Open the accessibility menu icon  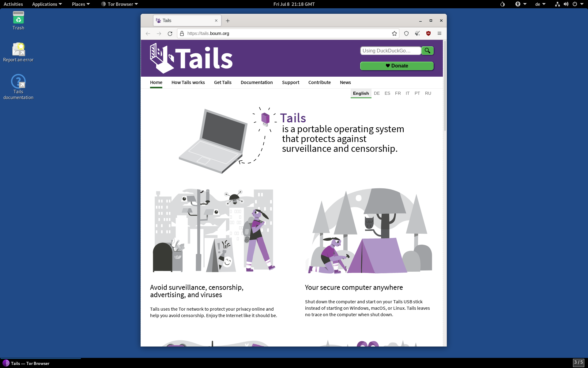518,4
